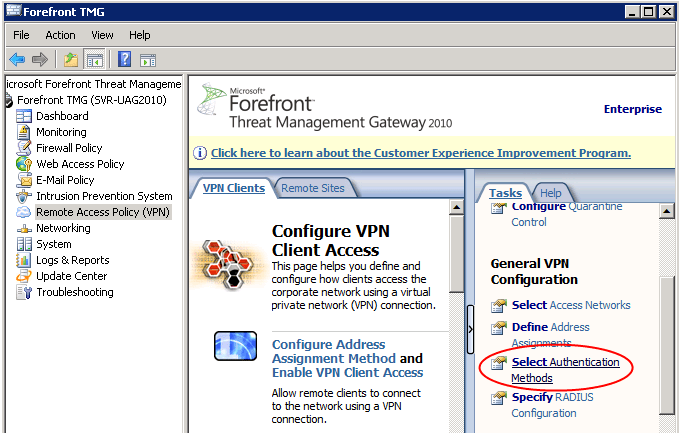
Task: Switch to the Help tab in task pane
Action: tap(550, 193)
